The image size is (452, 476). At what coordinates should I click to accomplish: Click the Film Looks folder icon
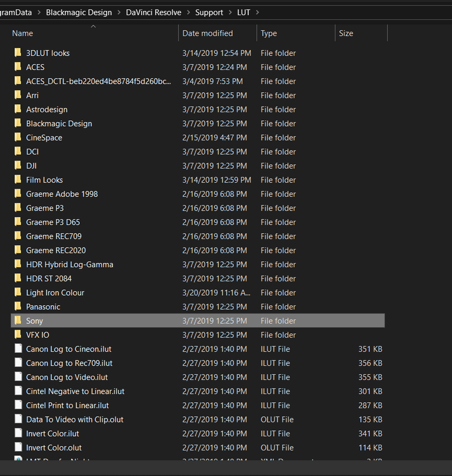tap(18, 180)
